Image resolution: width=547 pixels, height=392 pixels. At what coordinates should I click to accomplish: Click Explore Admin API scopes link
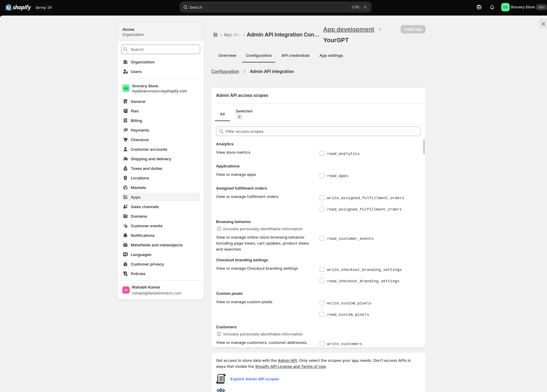[255, 379]
